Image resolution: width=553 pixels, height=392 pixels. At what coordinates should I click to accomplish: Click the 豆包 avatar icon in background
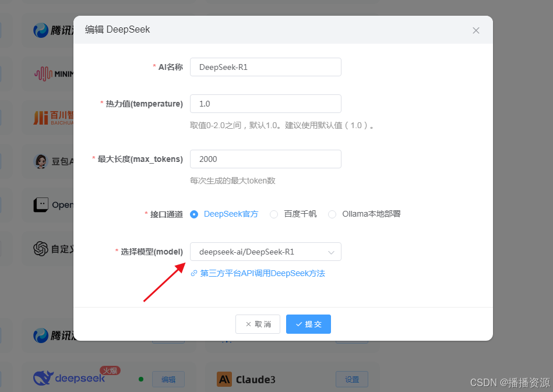click(x=41, y=161)
